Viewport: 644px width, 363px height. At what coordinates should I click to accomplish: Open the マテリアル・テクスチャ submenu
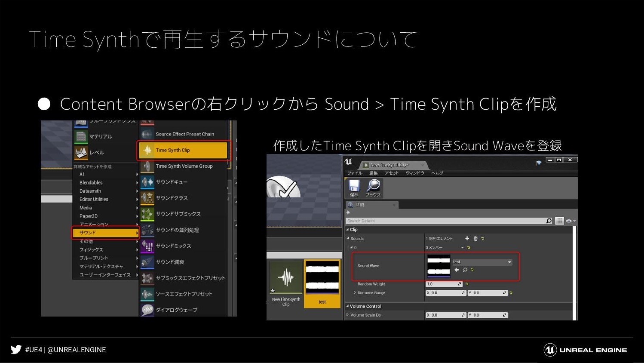(106, 266)
